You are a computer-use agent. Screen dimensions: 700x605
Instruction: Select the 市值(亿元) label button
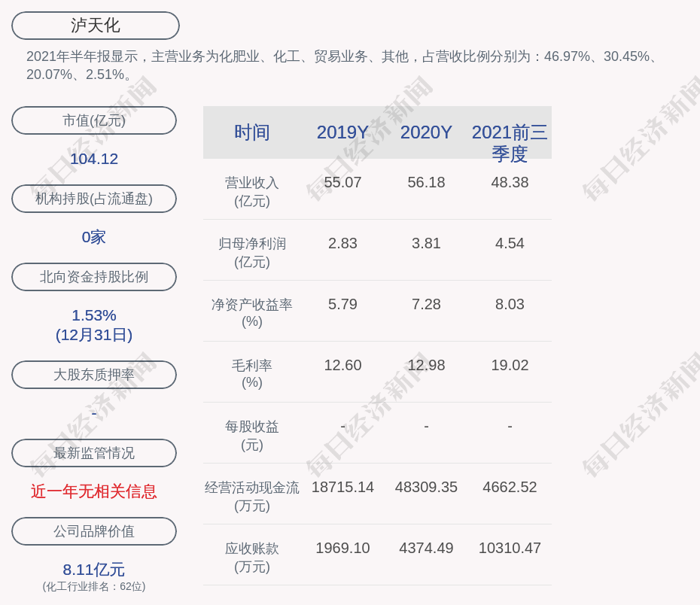tap(94, 120)
